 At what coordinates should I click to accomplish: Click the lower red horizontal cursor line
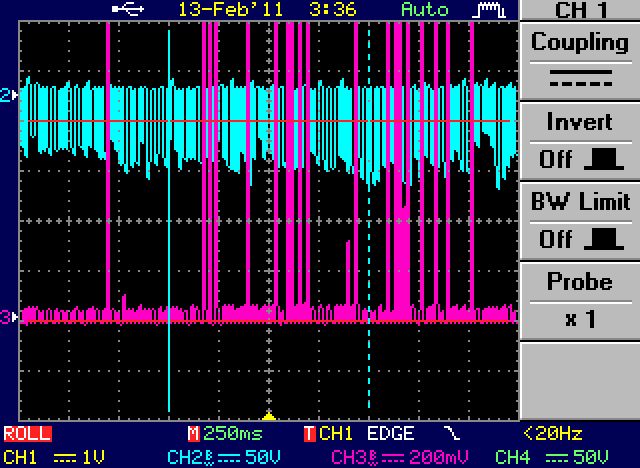tap(269, 322)
